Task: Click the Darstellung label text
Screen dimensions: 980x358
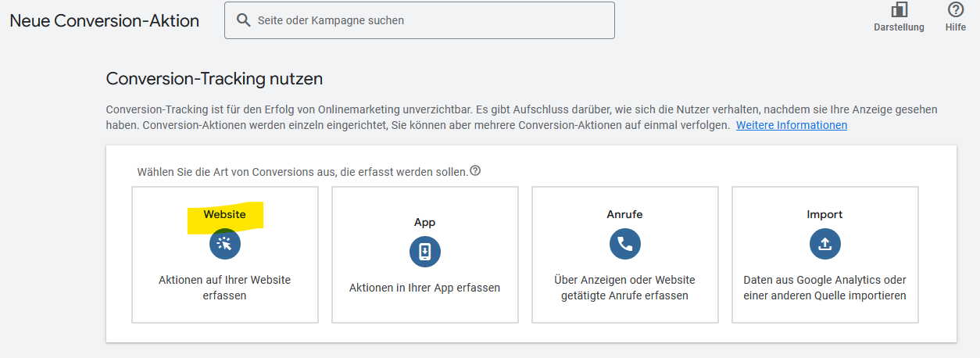Action: pyautogui.click(x=899, y=27)
